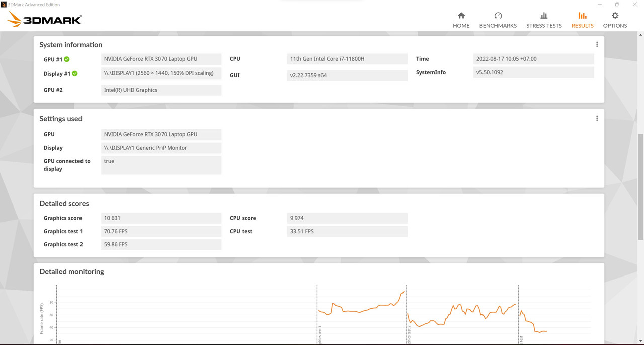Click the System information heading
This screenshot has height=345, width=644.
click(x=71, y=45)
